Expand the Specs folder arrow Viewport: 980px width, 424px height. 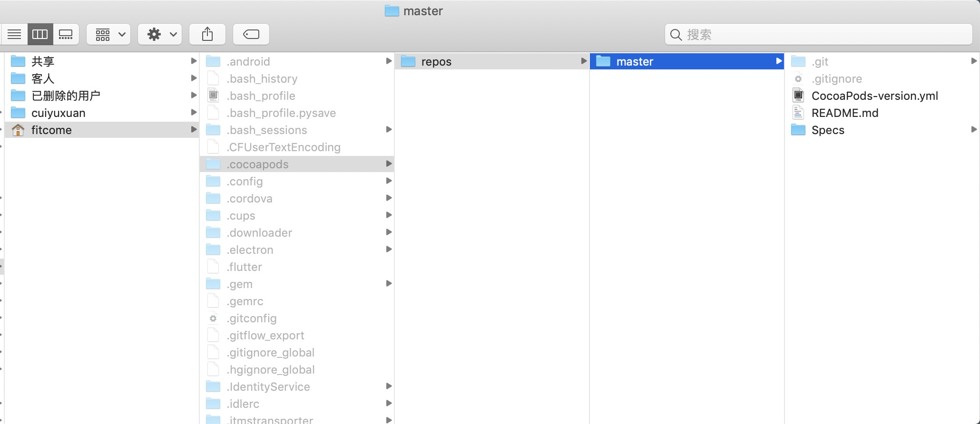click(x=974, y=129)
